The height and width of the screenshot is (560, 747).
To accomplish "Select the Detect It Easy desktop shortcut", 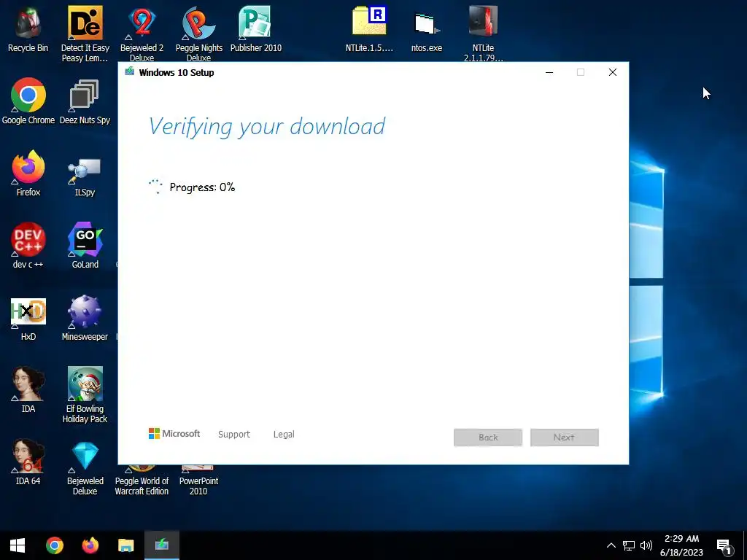I will (x=85, y=34).
